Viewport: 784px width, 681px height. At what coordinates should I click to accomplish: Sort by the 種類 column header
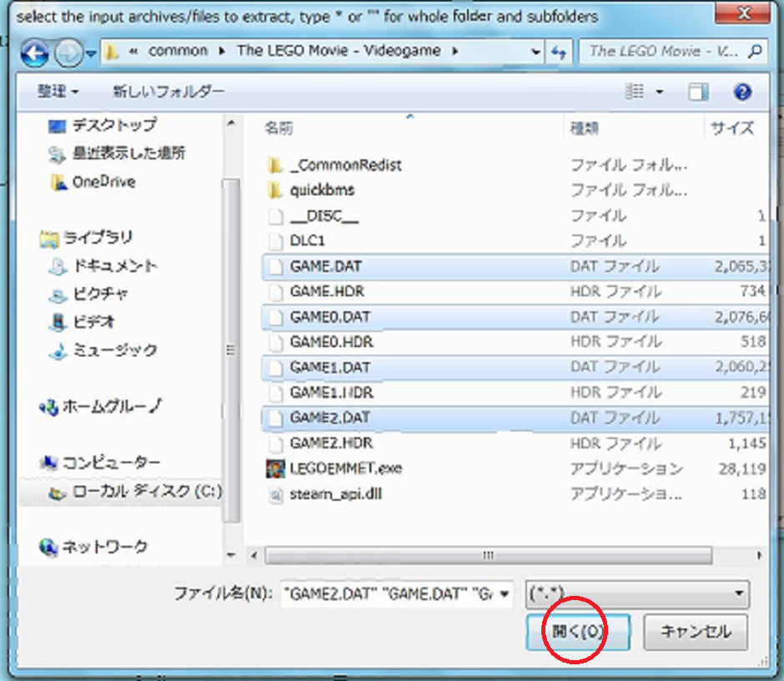pyautogui.click(x=584, y=129)
